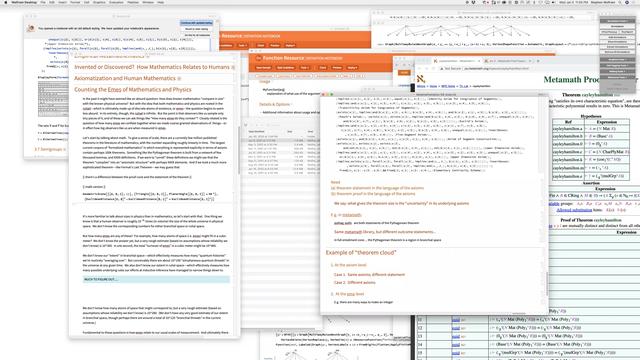Click cell group icon beside Invented or Discovered heading
The image size is (640, 360).
233,67
